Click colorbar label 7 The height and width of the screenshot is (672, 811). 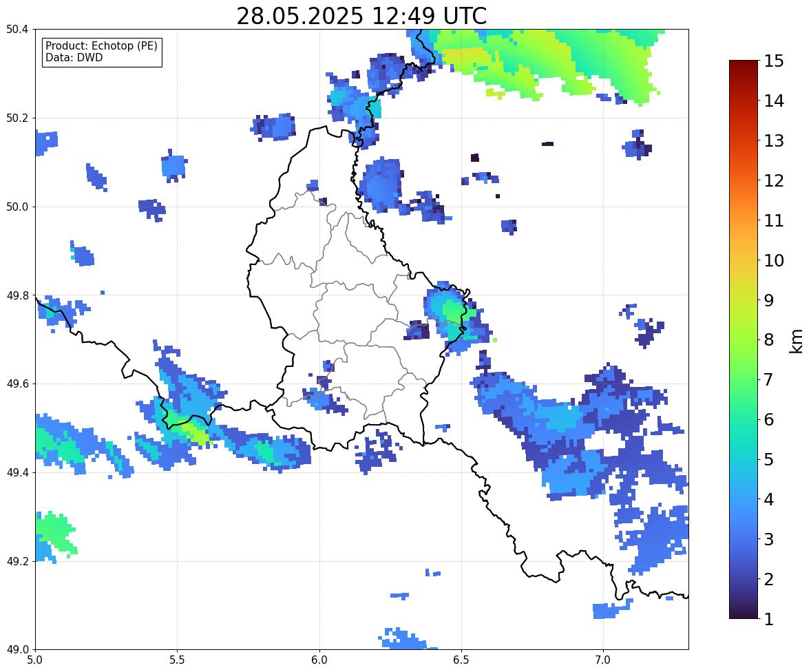(769, 380)
